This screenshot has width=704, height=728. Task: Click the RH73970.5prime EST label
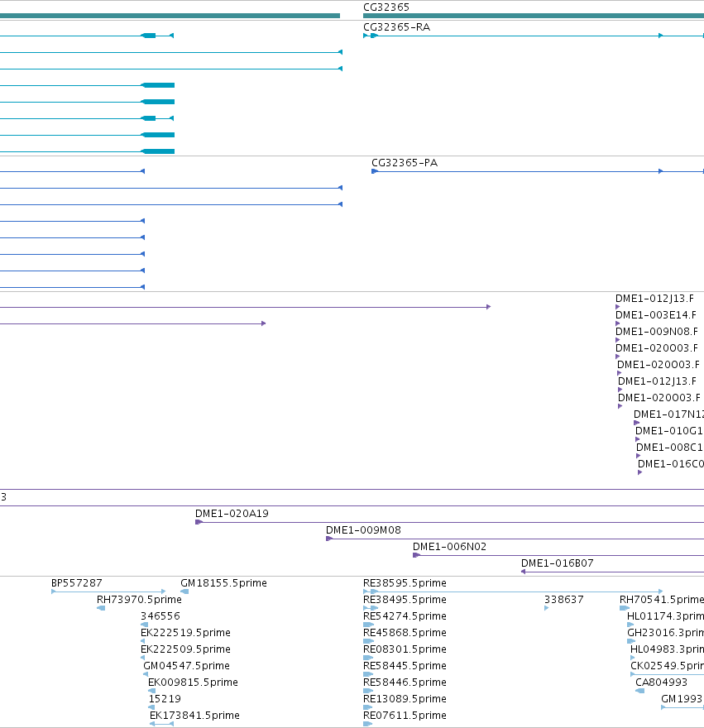pyautogui.click(x=139, y=600)
